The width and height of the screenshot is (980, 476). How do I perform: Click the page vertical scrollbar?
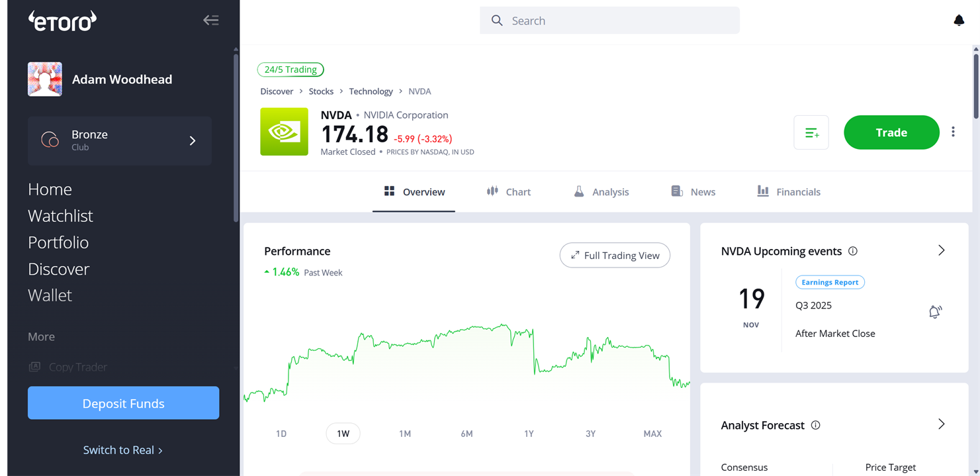(x=975, y=86)
